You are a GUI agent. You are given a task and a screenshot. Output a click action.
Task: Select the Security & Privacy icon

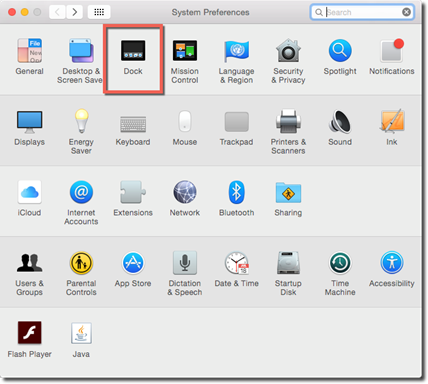point(288,50)
